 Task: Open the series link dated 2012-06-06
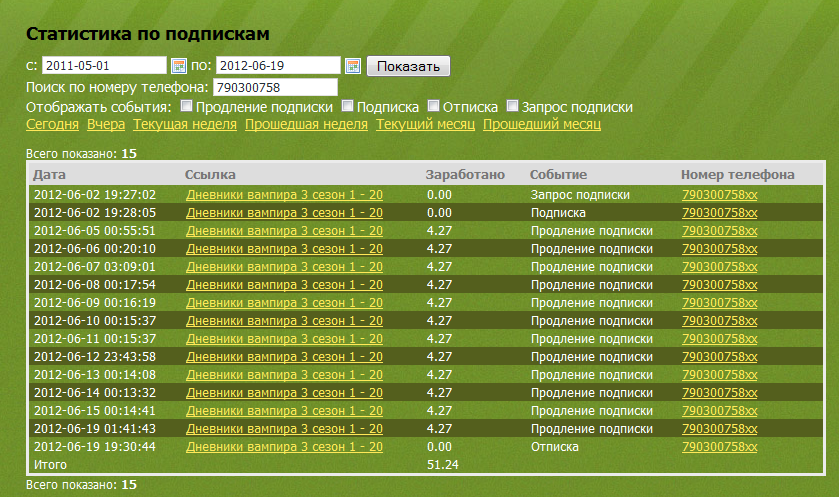pyautogui.click(x=284, y=249)
